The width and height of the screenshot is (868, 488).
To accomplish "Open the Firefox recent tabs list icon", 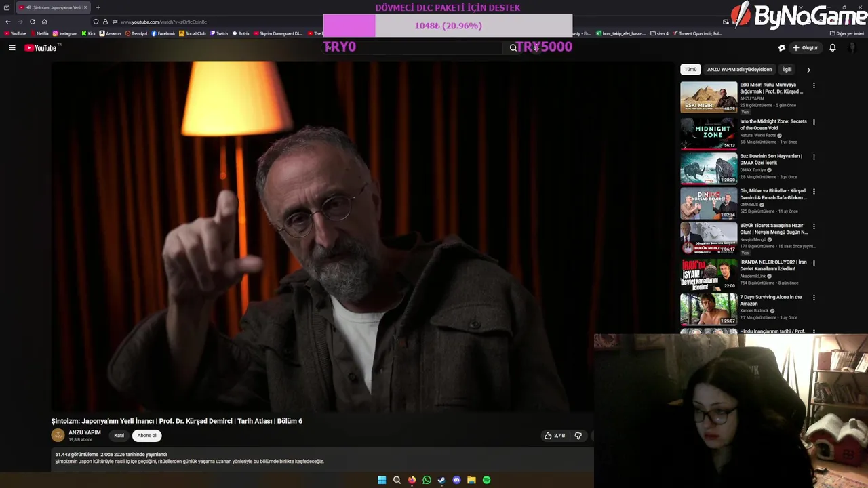I will point(7,7).
